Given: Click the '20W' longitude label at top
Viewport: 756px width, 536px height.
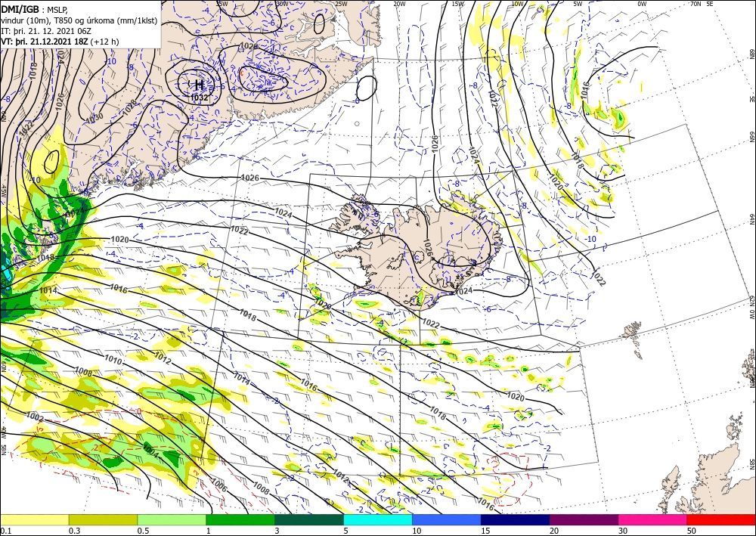Looking at the screenshot, I should pos(399,3).
